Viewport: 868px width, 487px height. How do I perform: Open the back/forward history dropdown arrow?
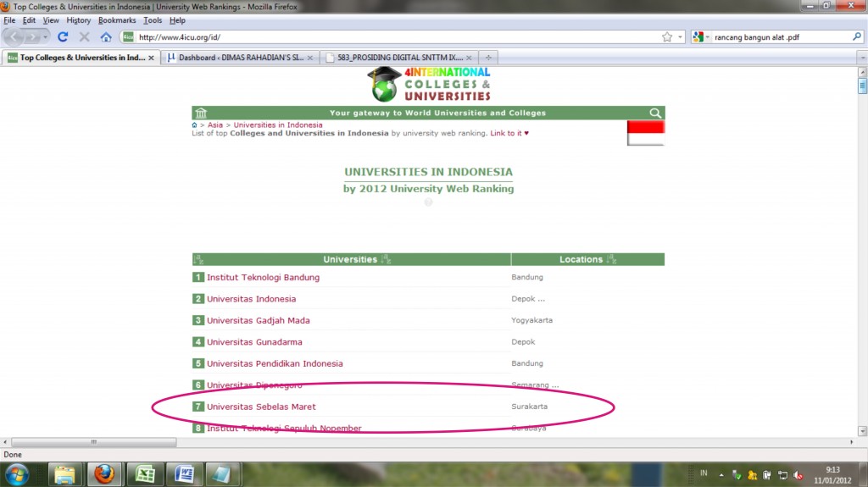[46, 37]
